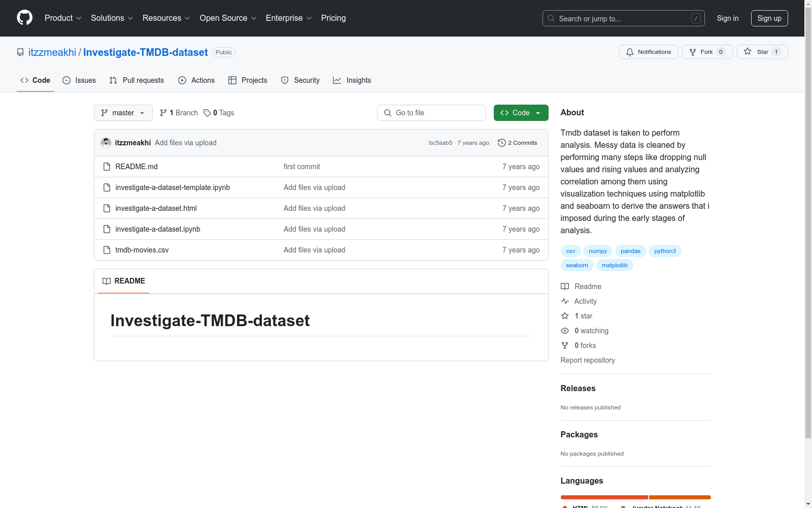812x508 pixels.
Task: Click the eye icon beside 0 watching
Action: [x=565, y=331]
